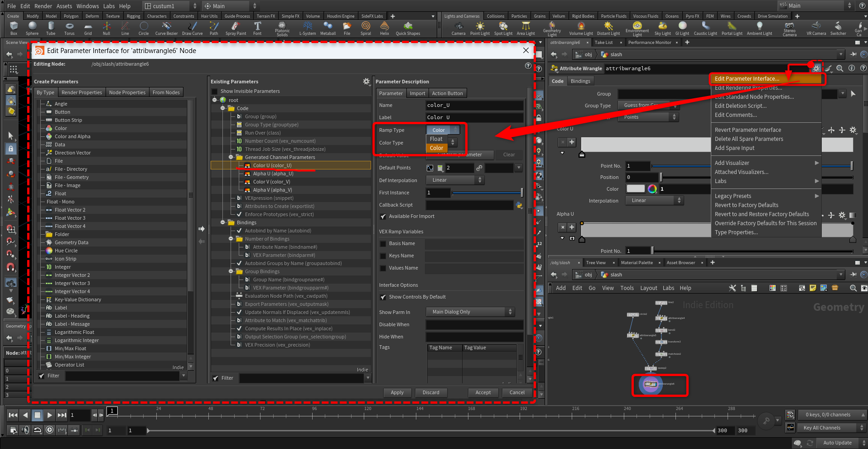Toggle the Create Parameters Filter checkbox
868x449 pixels.
click(42, 376)
